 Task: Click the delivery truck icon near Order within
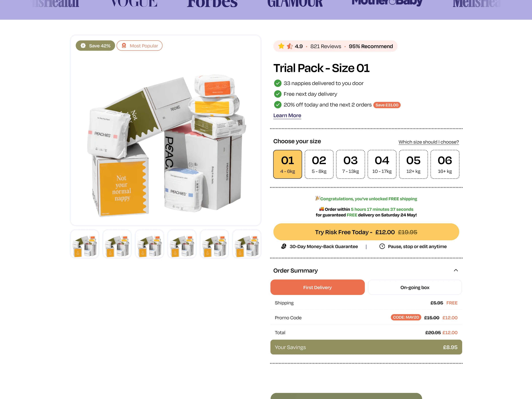click(x=322, y=209)
